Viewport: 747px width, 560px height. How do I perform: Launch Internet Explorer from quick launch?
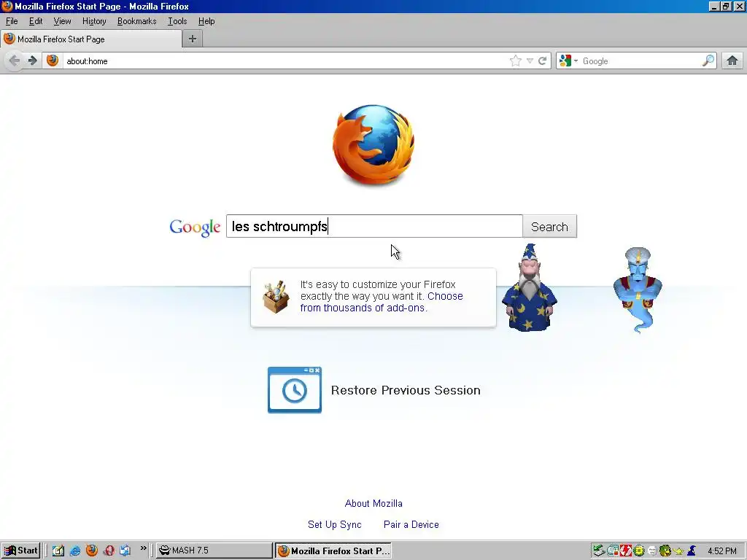75,551
